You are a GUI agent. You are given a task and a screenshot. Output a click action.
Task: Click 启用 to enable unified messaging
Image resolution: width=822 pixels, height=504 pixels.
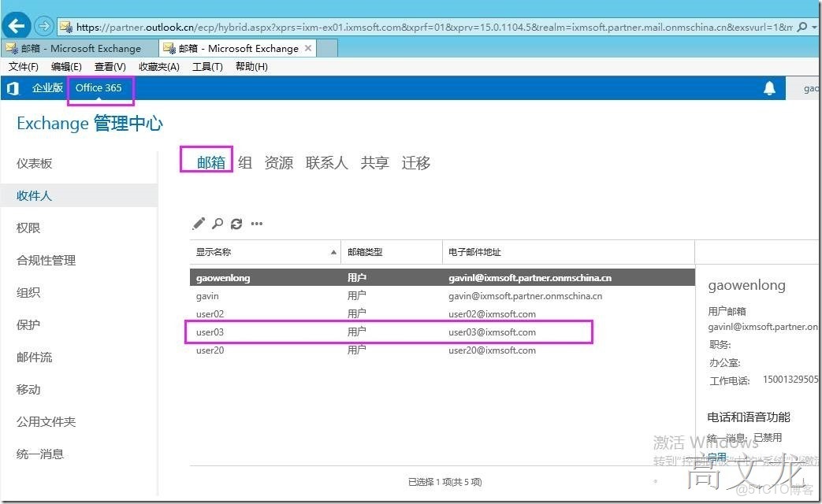(x=716, y=456)
